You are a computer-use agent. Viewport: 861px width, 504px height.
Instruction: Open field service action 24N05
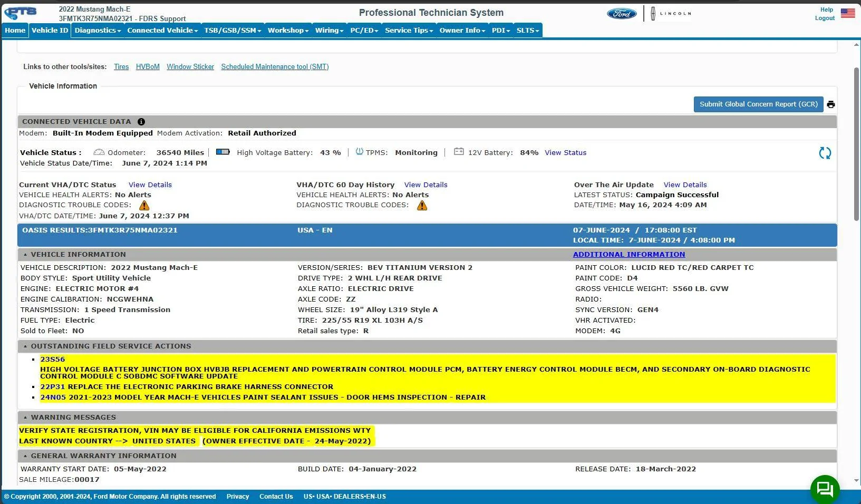click(x=53, y=398)
